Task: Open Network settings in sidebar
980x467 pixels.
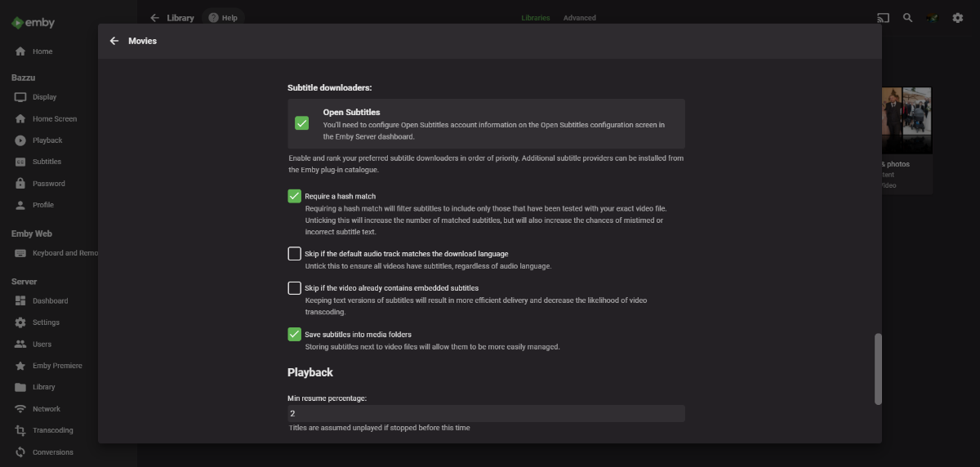Action: click(x=47, y=409)
